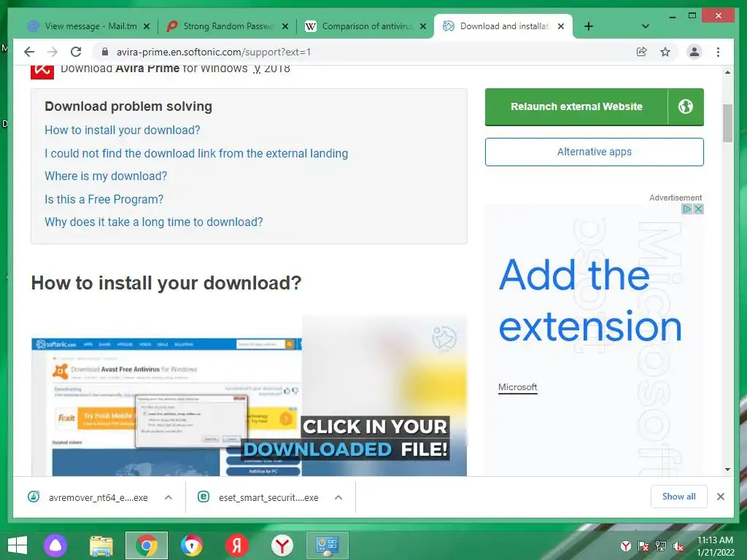Screen dimensions: 747x560
Task: Expand options for eset_smart_security download
Action: (x=338, y=497)
